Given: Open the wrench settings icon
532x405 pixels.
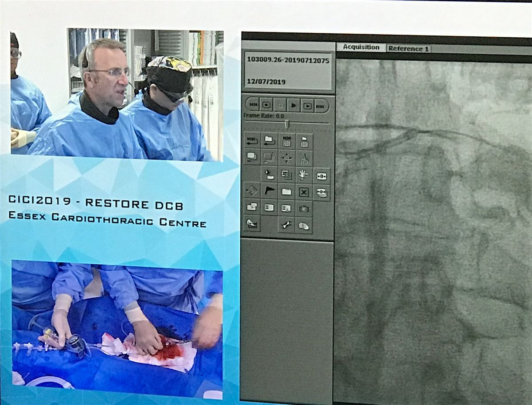Looking at the screenshot, I should tap(286, 225).
